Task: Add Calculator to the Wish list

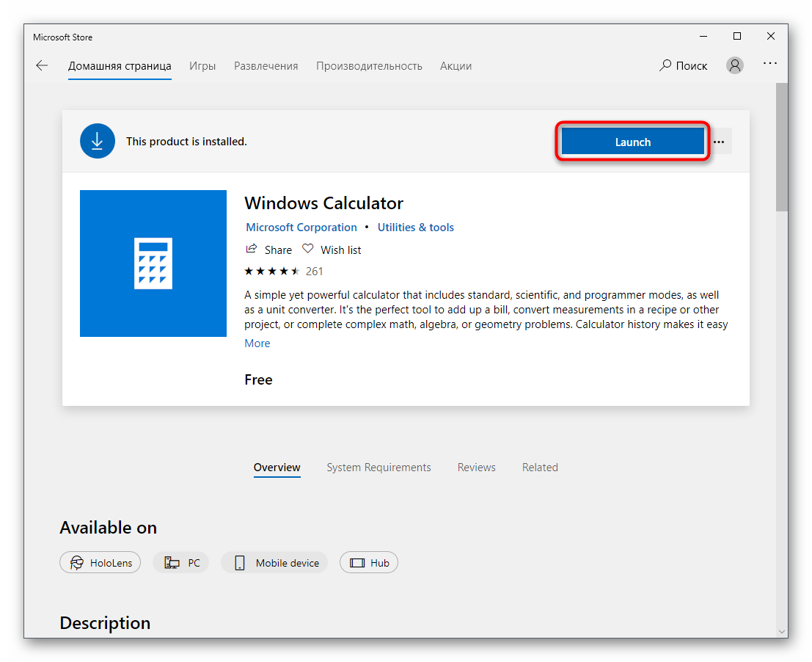Action: (332, 250)
